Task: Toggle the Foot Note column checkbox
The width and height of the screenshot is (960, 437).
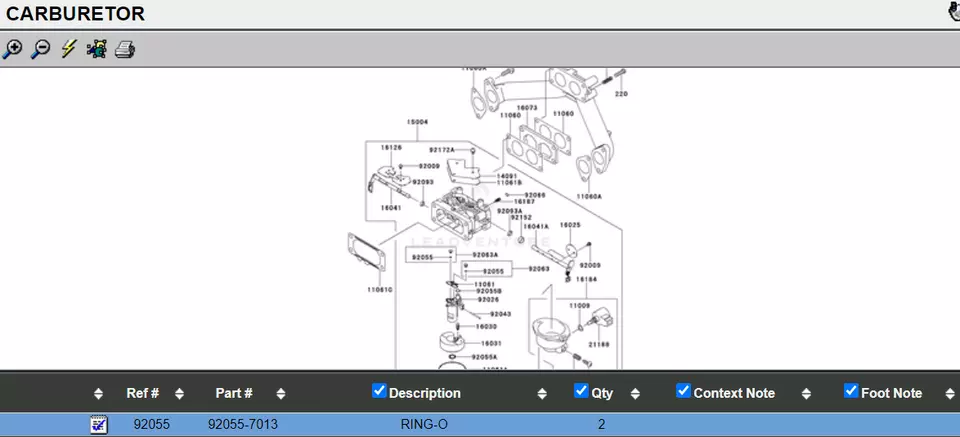Action: [x=852, y=391]
